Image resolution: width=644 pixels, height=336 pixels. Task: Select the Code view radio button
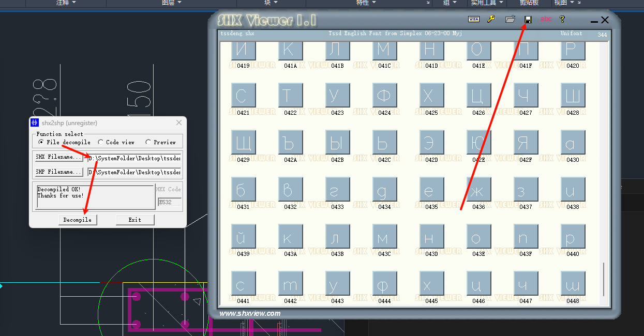click(x=100, y=142)
